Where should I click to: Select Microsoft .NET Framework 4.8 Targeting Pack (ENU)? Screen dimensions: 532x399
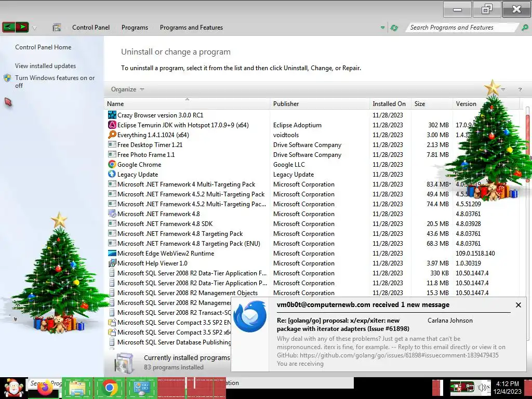coord(189,244)
